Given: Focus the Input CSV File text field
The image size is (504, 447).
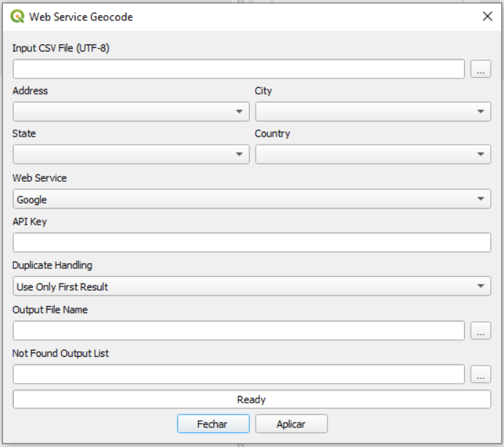Looking at the screenshot, I should click(238, 69).
